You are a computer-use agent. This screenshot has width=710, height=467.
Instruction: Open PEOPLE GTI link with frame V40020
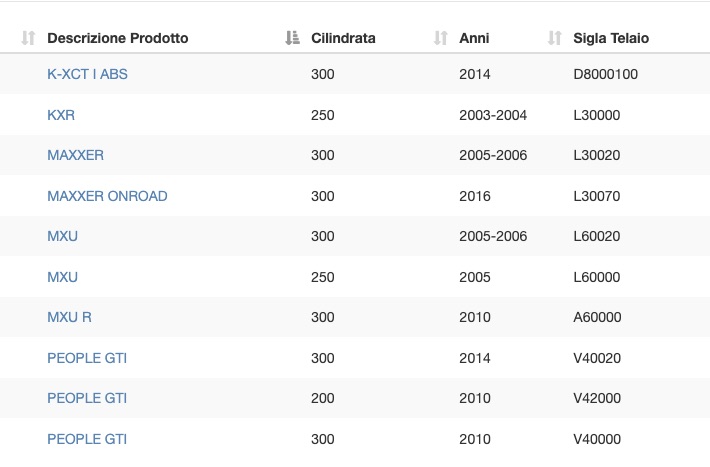click(x=87, y=358)
